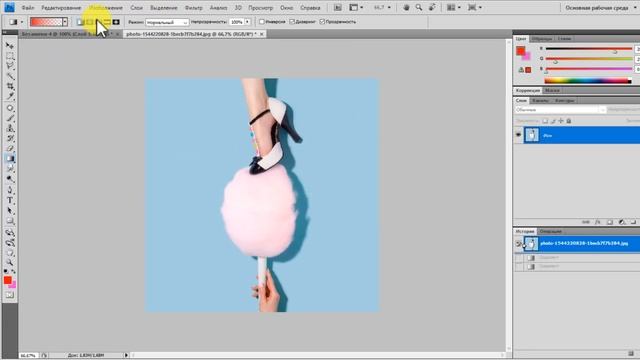Select the Eyedropper tool
640x360 pixels.
[x=10, y=96]
